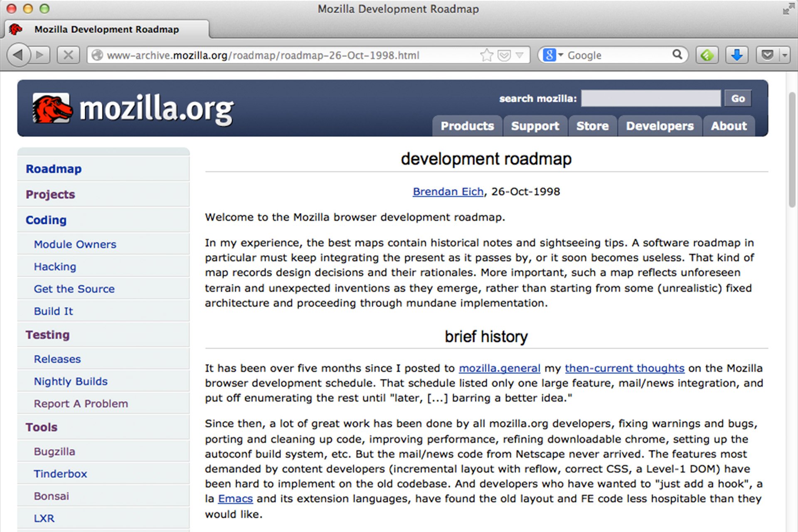Stop loading with the X button
The height and width of the screenshot is (532, 798).
pyautogui.click(x=68, y=55)
